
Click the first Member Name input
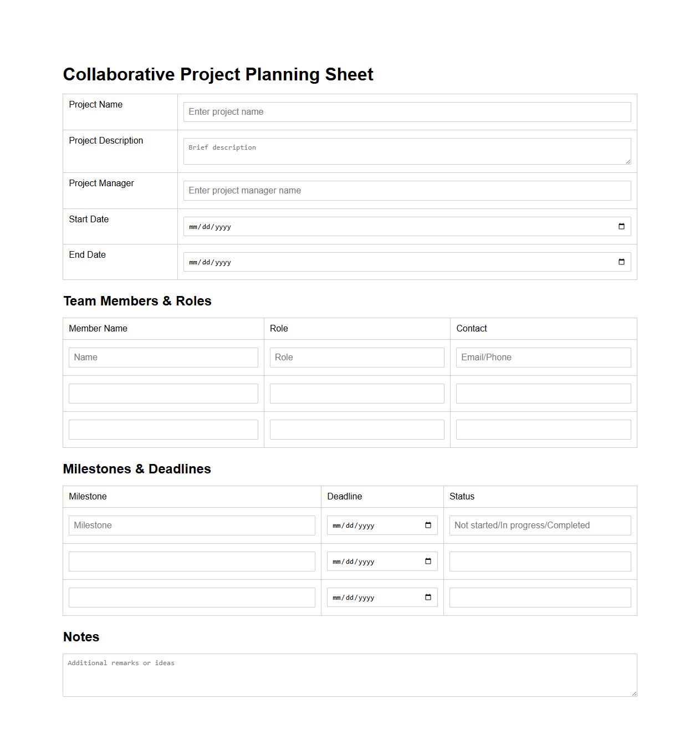(x=163, y=357)
